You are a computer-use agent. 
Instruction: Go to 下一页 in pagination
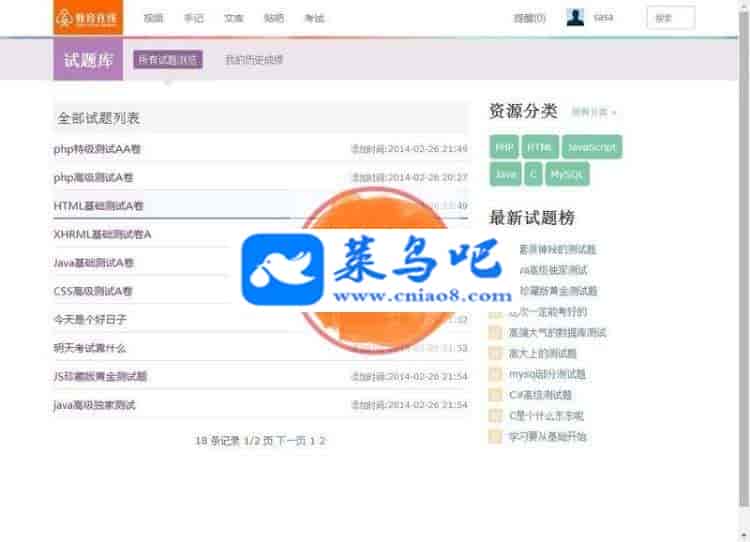click(291, 441)
